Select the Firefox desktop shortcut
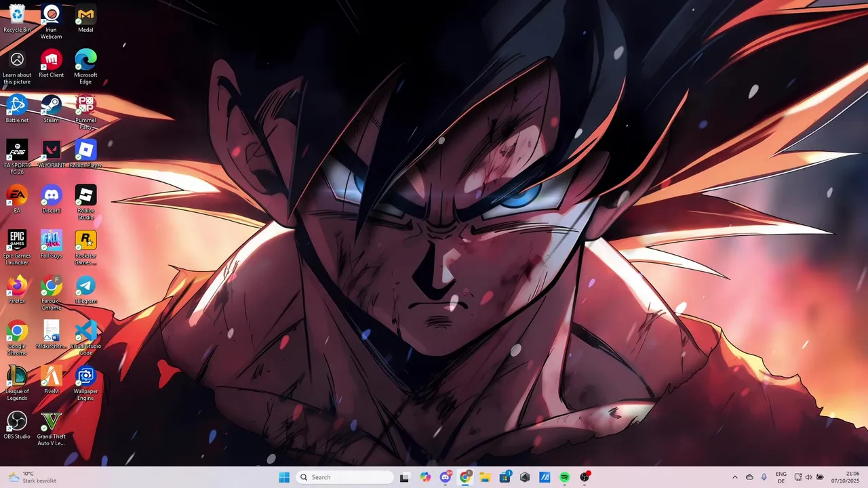 click(17, 289)
